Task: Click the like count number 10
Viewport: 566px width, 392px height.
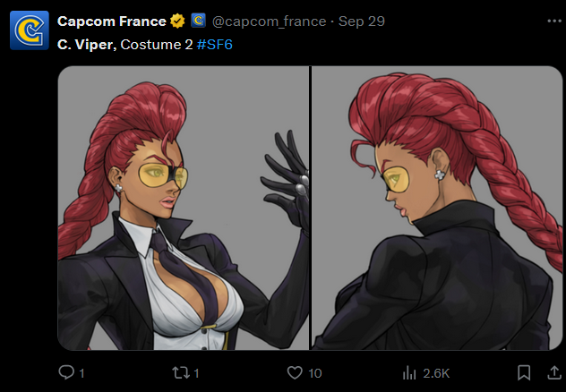Action: click(315, 373)
